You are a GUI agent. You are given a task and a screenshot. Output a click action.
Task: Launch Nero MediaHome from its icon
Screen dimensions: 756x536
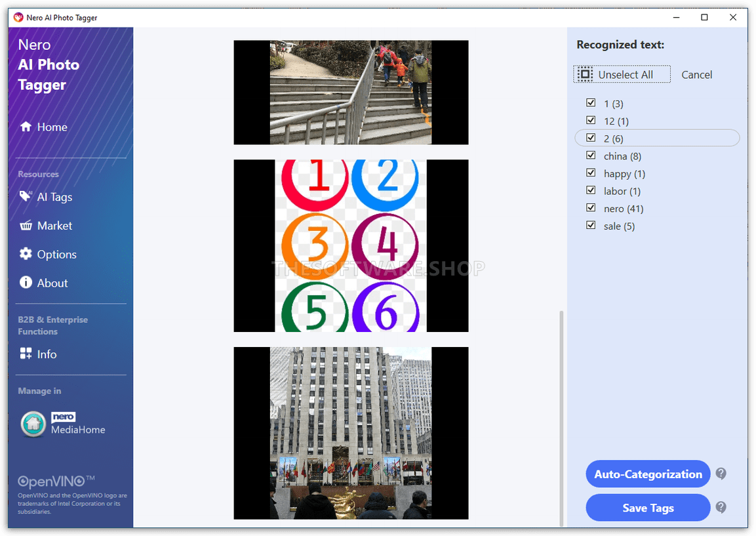[x=33, y=424]
